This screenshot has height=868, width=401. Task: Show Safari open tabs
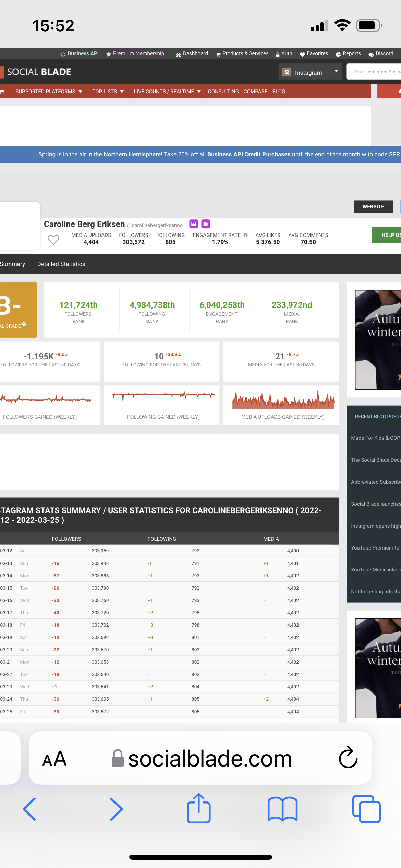366,809
